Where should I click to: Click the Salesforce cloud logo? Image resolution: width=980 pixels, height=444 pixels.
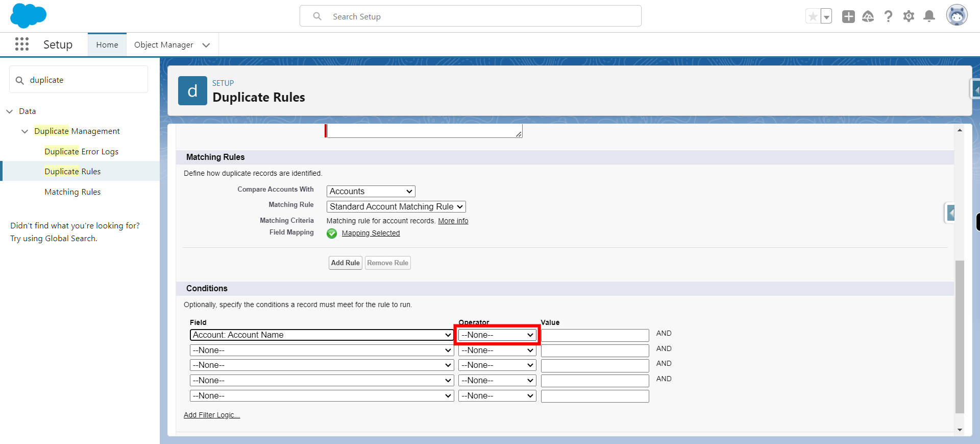[x=28, y=15]
